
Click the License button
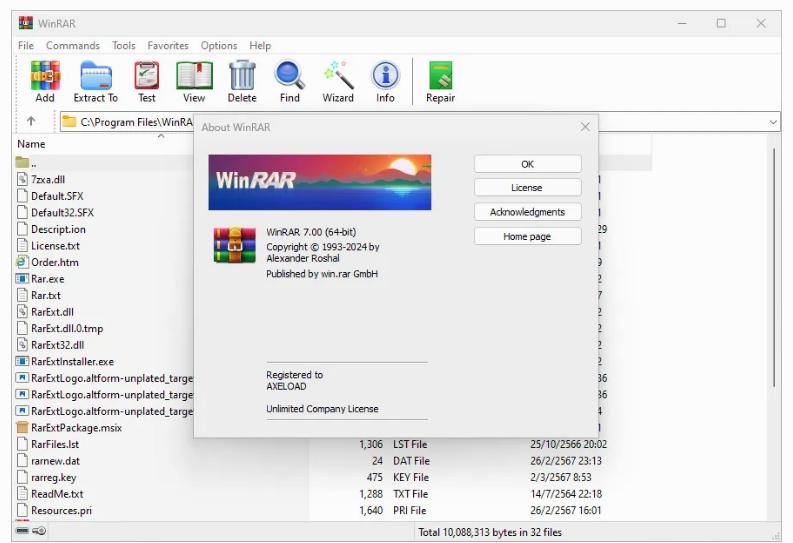527,188
